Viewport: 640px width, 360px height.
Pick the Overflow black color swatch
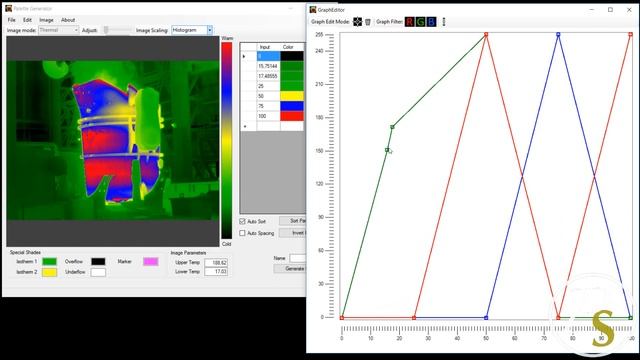coord(98,262)
